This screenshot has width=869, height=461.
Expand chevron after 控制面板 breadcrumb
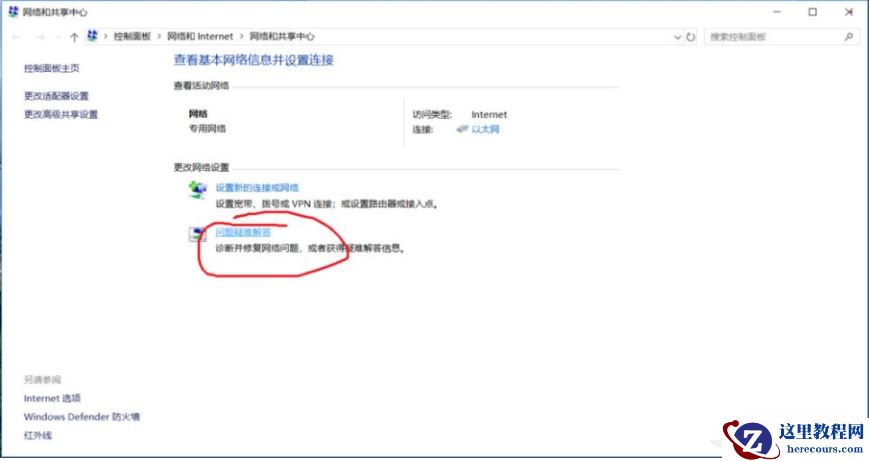[x=159, y=37]
